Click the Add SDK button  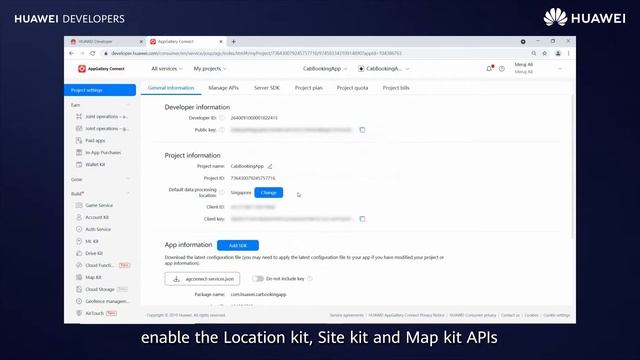[238, 245]
